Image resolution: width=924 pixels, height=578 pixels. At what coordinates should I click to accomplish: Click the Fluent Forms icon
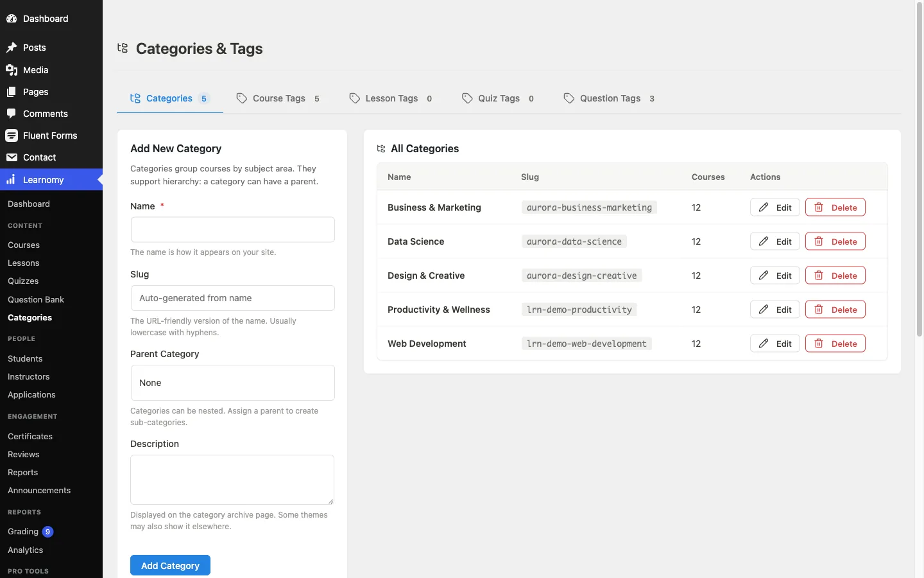(12, 136)
